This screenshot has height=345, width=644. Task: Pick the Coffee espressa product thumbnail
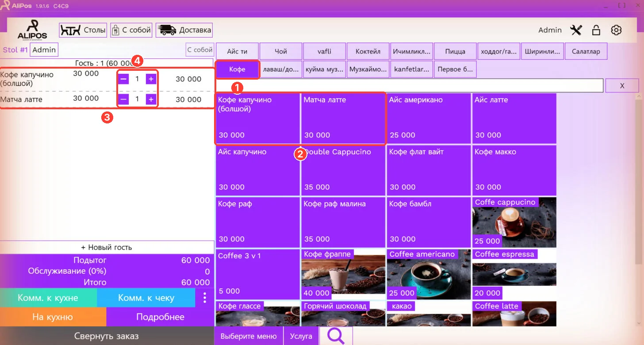[514, 275]
